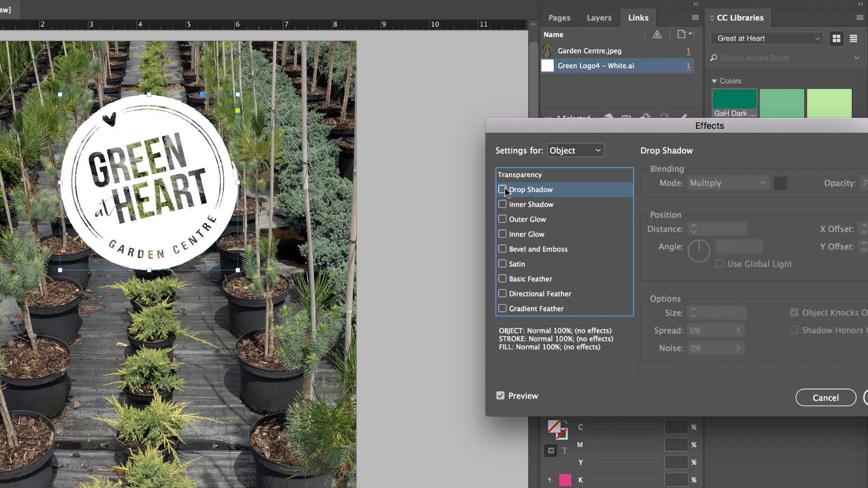Click the Green Logo4 white thumbnail
This screenshot has height=488, width=868.
(547, 66)
